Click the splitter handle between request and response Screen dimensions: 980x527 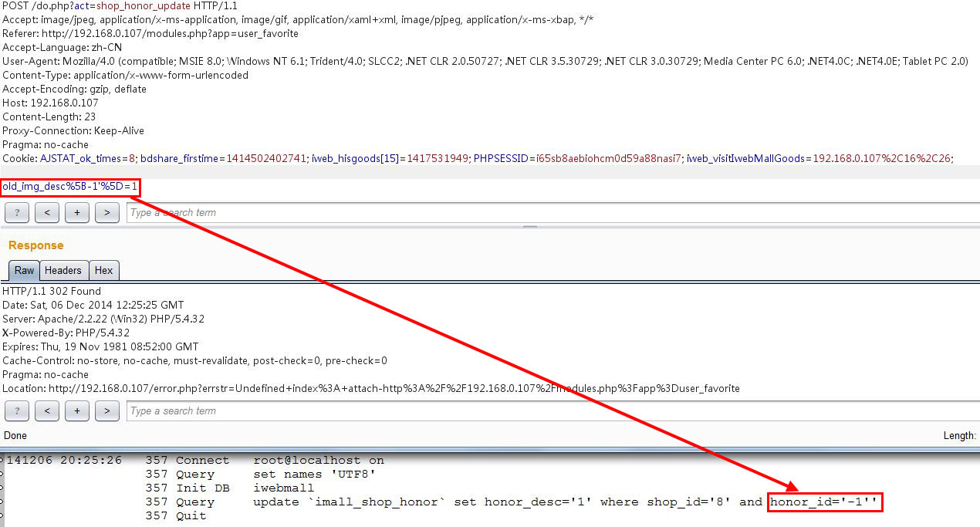(530, 227)
